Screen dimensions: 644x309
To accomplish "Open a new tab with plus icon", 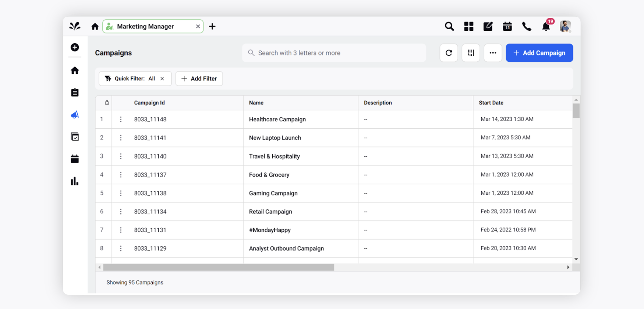I will tap(212, 26).
